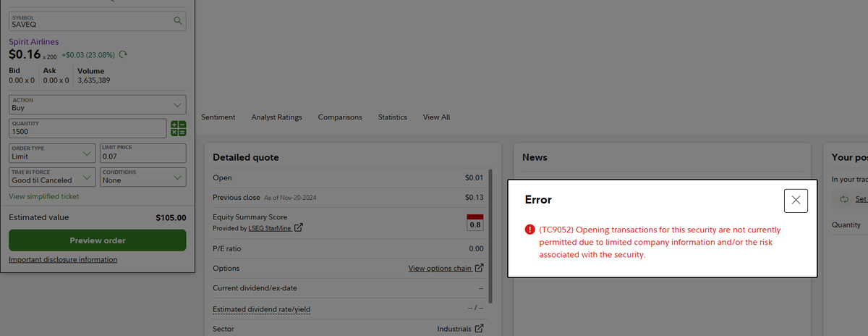Open Industrials sector external link icon

[x=479, y=329]
